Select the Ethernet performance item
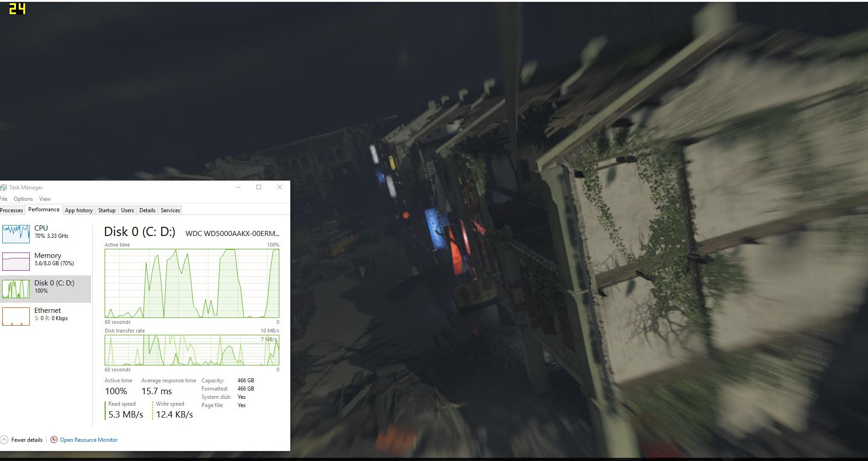The width and height of the screenshot is (868, 461). (x=46, y=316)
